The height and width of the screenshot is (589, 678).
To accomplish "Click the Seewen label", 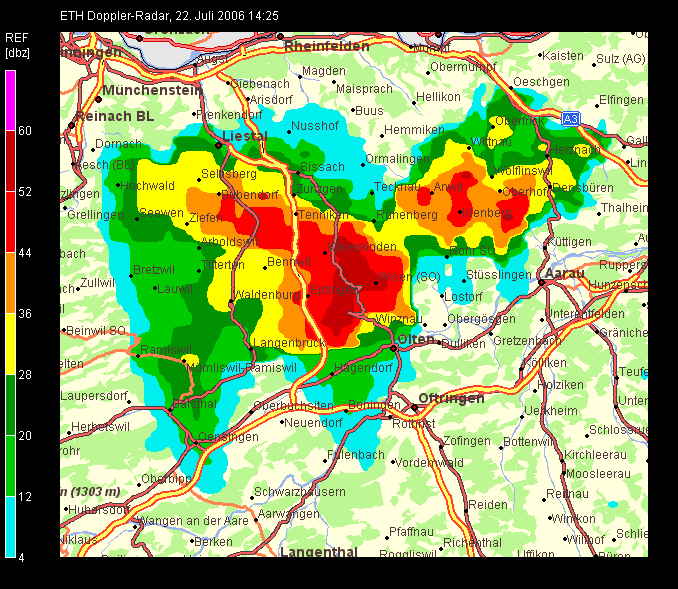I will [x=161, y=213].
